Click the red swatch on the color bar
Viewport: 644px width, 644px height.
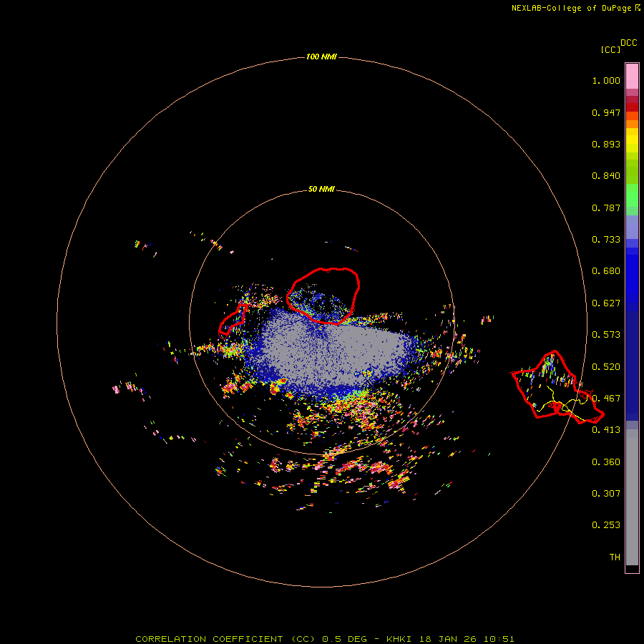pos(632,107)
